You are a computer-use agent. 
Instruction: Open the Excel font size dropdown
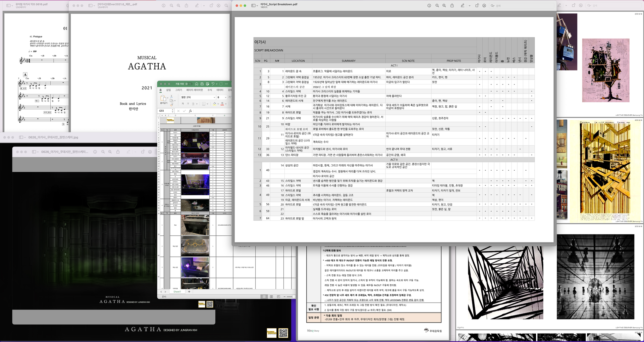click(225, 98)
